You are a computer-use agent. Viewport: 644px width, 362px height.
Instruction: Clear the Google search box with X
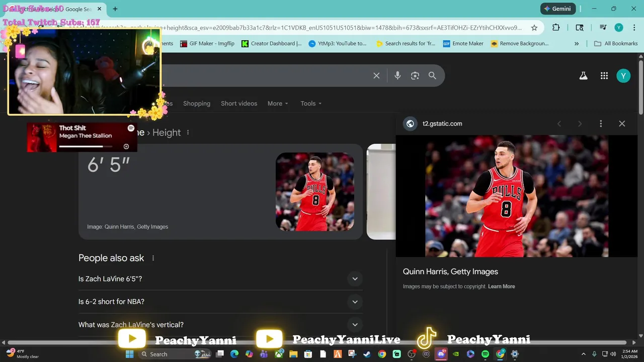pyautogui.click(x=376, y=75)
